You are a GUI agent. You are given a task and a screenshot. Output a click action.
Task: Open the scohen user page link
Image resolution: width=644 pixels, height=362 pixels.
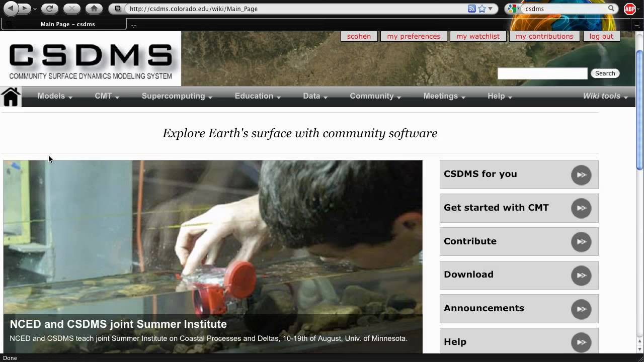tap(359, 36)
